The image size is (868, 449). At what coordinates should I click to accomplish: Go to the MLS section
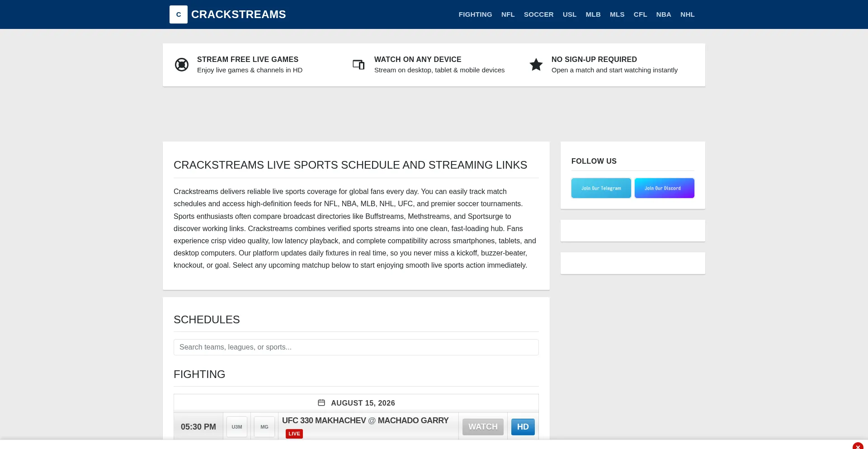[617, 14]
